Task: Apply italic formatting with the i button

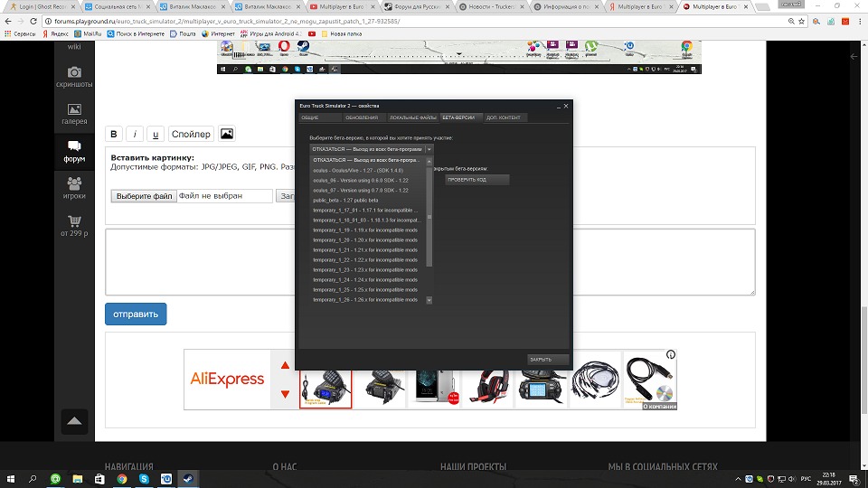Action: pos(135,134)
